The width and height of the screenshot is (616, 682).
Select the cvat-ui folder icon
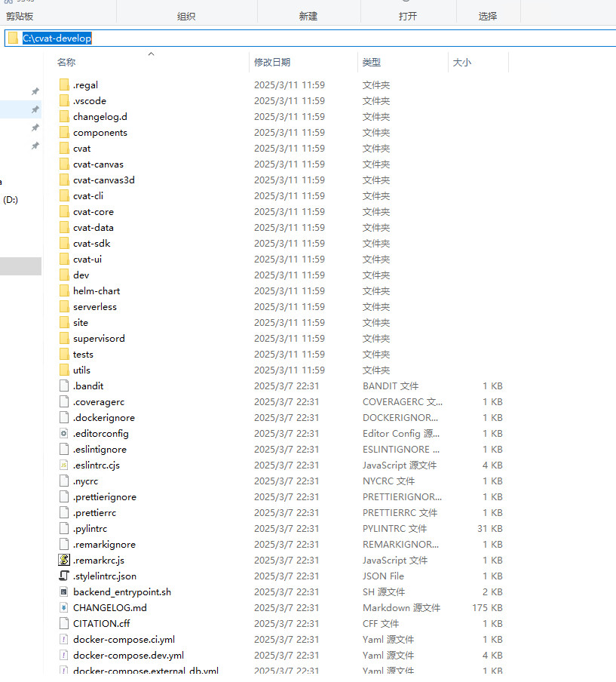pos(64,259)
